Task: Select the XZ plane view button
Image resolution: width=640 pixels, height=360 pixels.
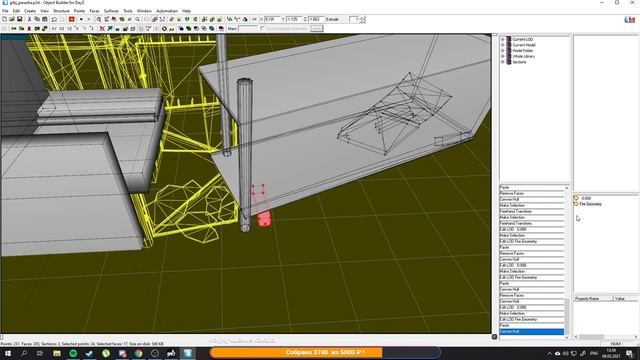Action: point(62,29)
